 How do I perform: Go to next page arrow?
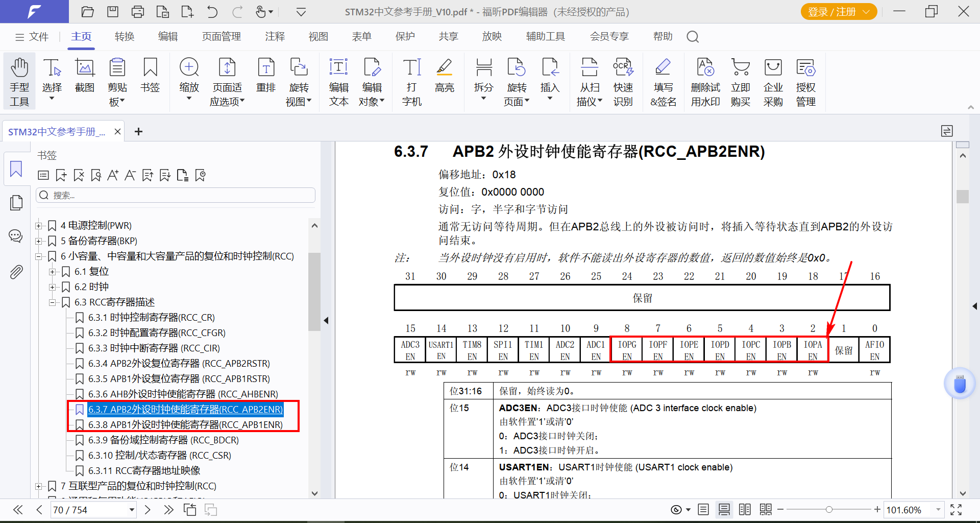pyautogui.click(x=148, y=510)
